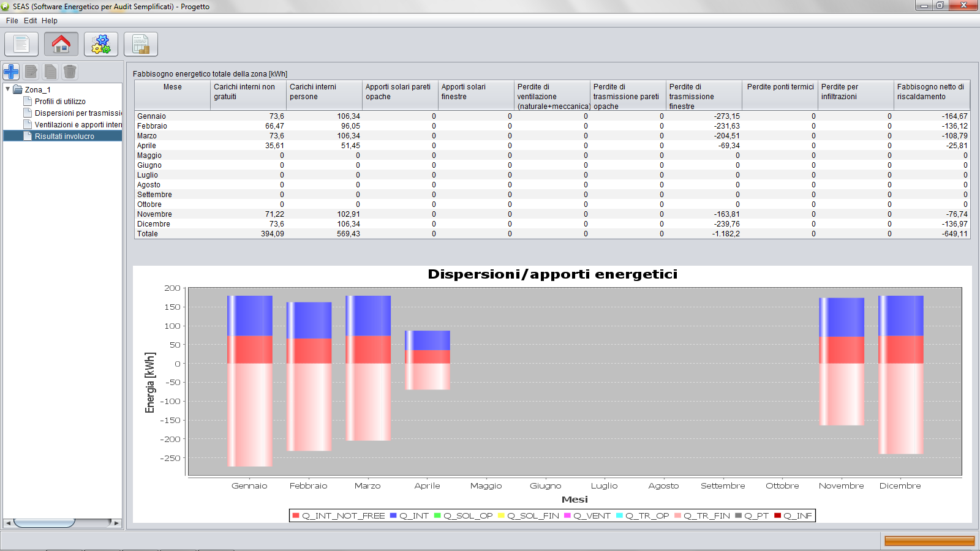Open the general data document toolbar button
This screenshot has width=980, height=551.
tap(21, 44)
